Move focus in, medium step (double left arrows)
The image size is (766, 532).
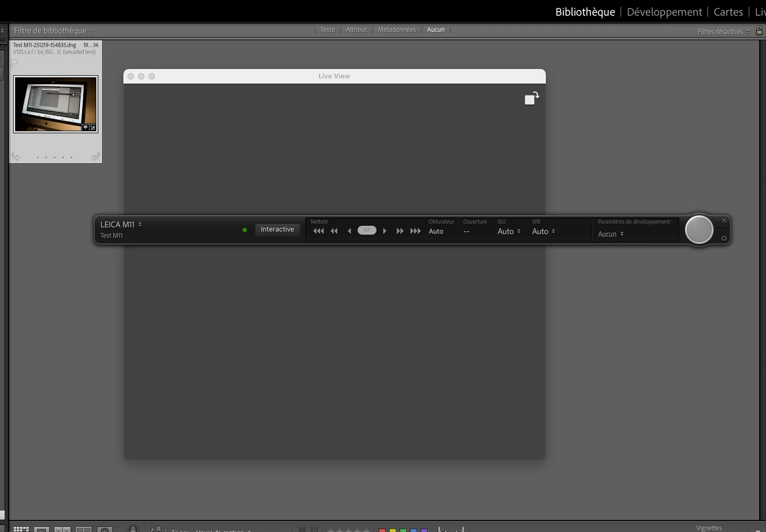pos(334,231)
